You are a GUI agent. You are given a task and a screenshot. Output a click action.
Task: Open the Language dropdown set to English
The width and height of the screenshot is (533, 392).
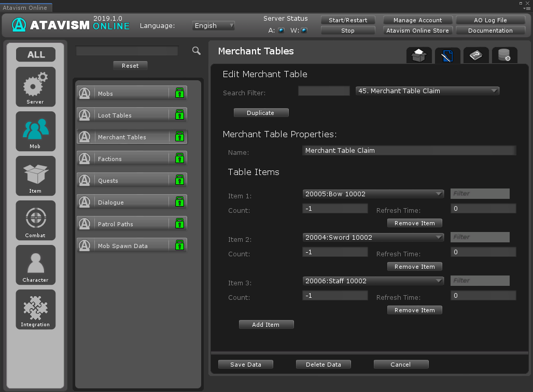pos(214,25)
